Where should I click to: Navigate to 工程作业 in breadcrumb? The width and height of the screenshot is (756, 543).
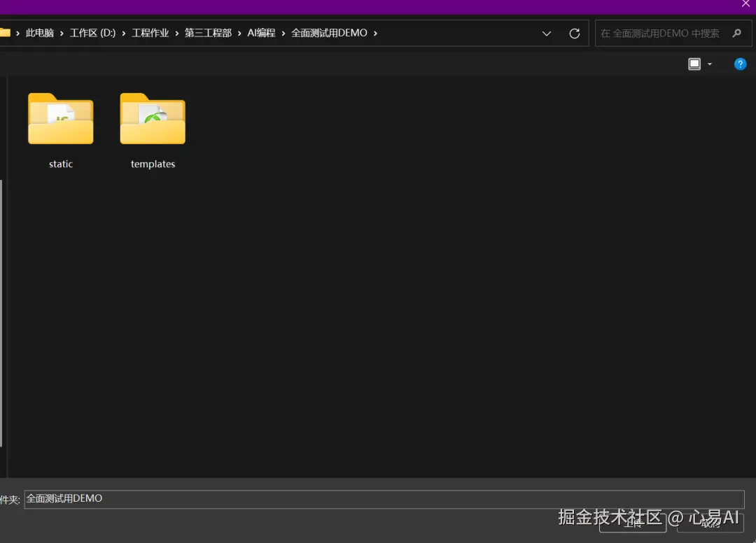(150, 33)
